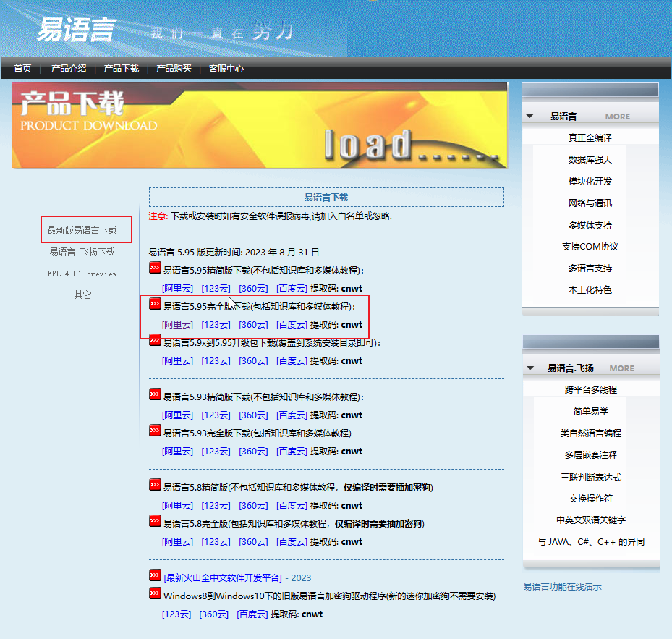Click the 易语言 logo in the header
This screenshot has width=672, height=639.
pyautogui.click(x=76, y=30)
